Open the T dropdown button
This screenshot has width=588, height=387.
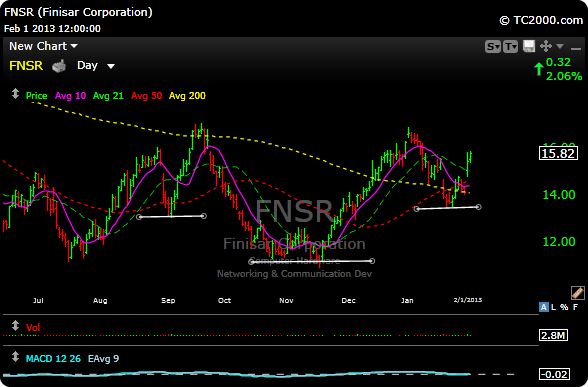[510, 47]
